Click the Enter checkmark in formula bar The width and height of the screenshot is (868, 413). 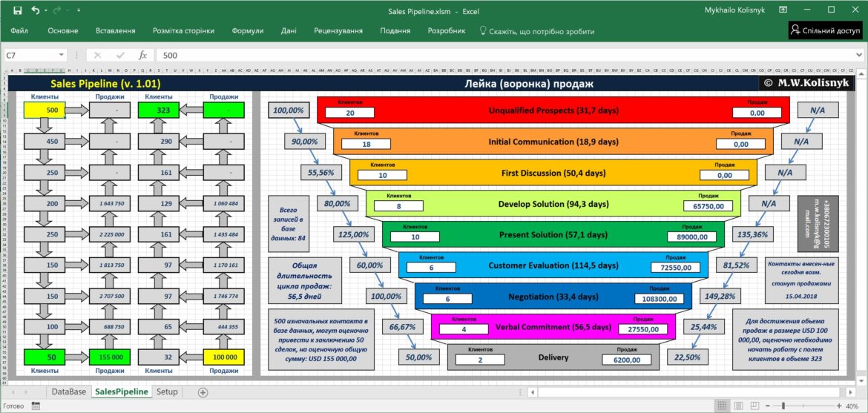click(120, 56)
